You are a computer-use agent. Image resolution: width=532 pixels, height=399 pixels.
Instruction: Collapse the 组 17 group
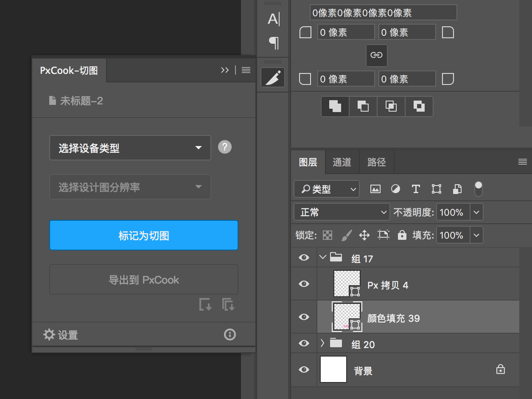coord(323,257)
